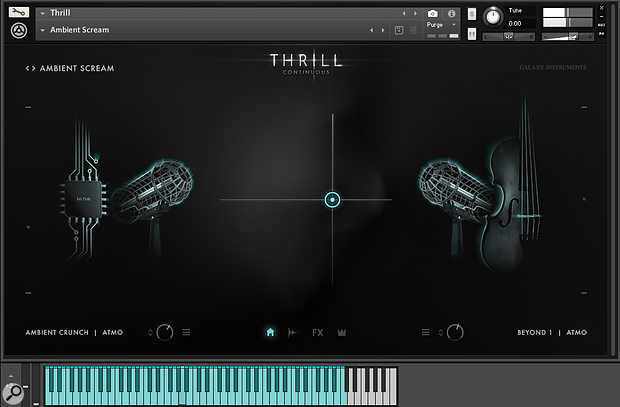Switch to the FX page
This screenshot has height=407, width=620.
coord(318,333)
